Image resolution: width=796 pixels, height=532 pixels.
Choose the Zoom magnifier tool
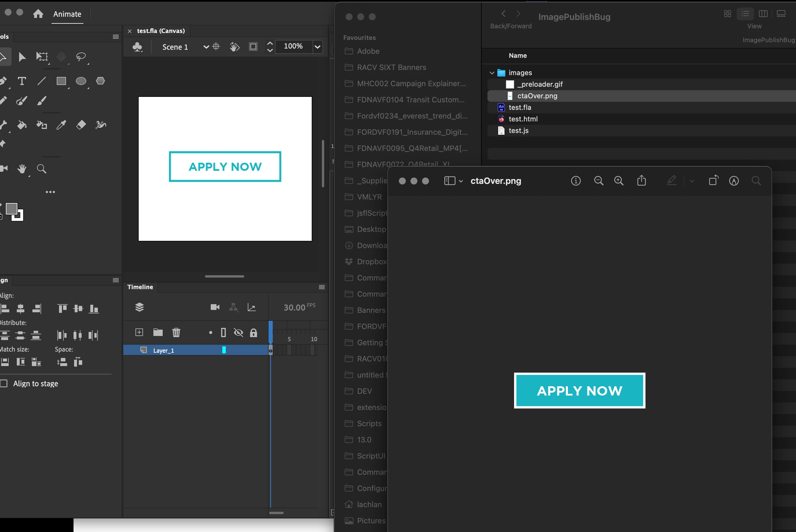[41, 169]
